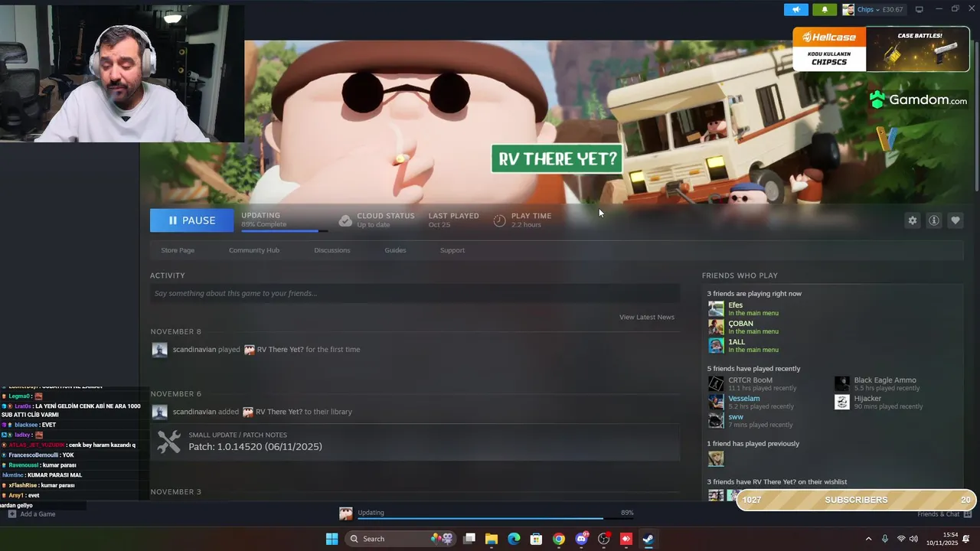The width and height of the screenshot is (980, 551).
Task: Open friend Efes avatar
Action: point(716,308)
